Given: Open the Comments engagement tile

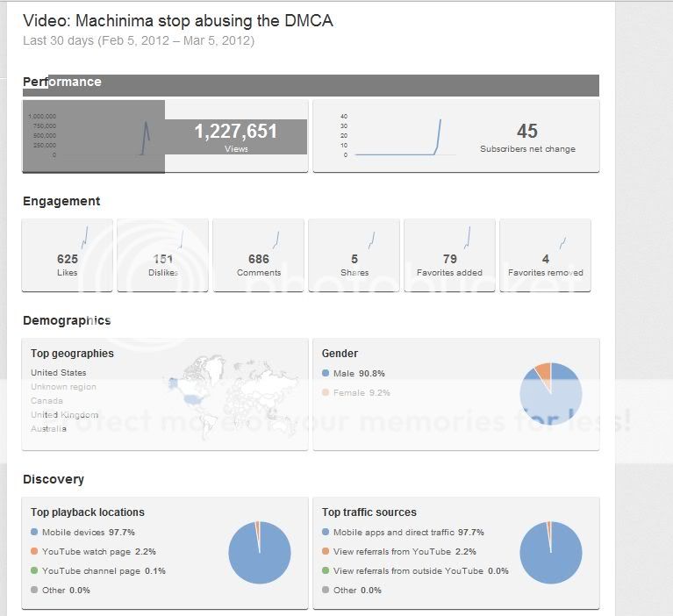Looking at the screenshot, I should click(x=258, y=255).
